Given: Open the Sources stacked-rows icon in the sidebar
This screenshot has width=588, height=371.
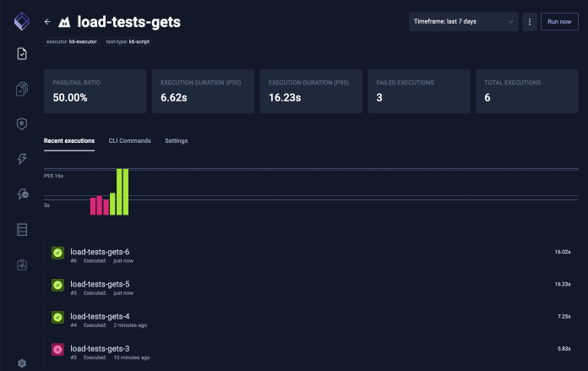Looking at the screenshot, I should [x=22, y=229].
